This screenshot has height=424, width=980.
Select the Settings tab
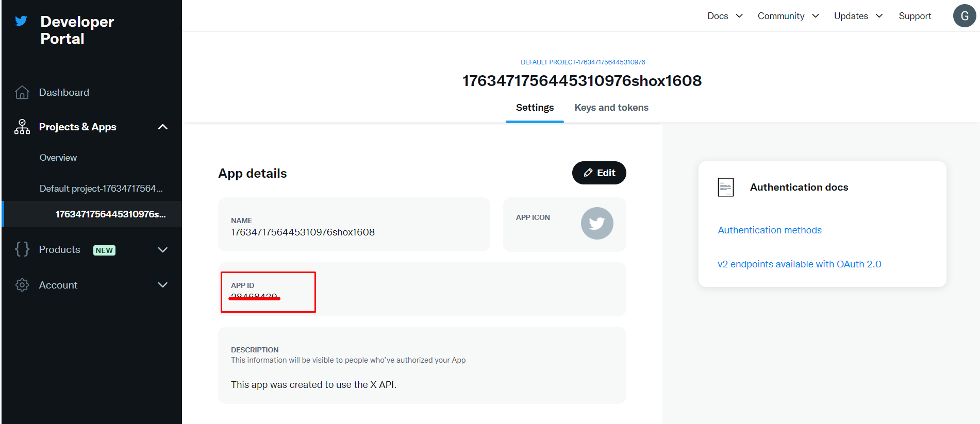(x=535, y=108)
